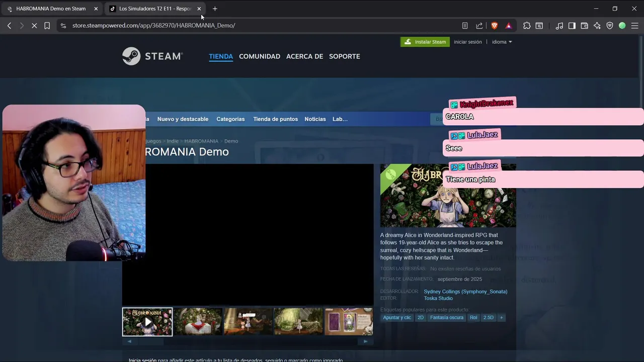The height and width of the screenshot is (362, 644).
Task: Open the tab search icon in toolbar
Action: (539, 26)
